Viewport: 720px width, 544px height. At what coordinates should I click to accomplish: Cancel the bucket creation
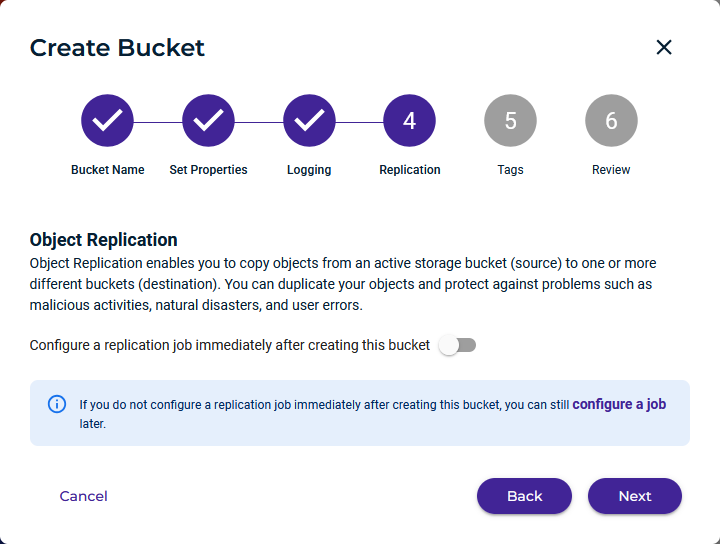pos(84,496)
